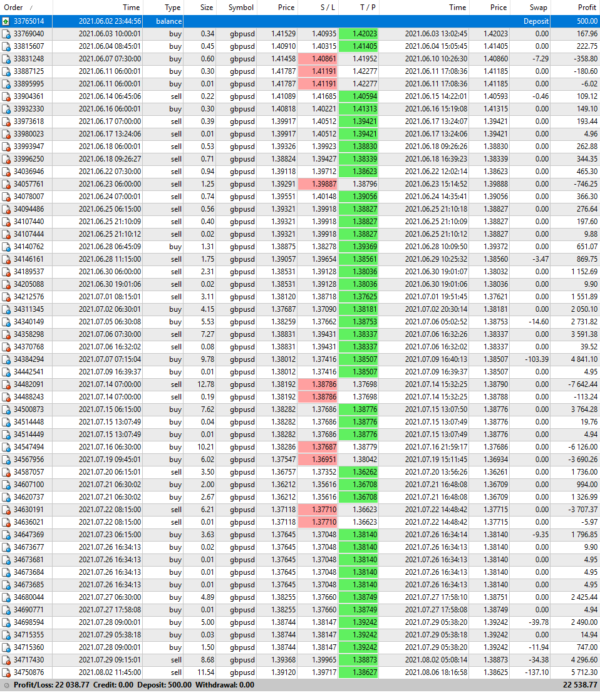Viewport: 600px width, 700px height.
Task: Click the sell icon beside order 34750876
Action: click(6, 672)
